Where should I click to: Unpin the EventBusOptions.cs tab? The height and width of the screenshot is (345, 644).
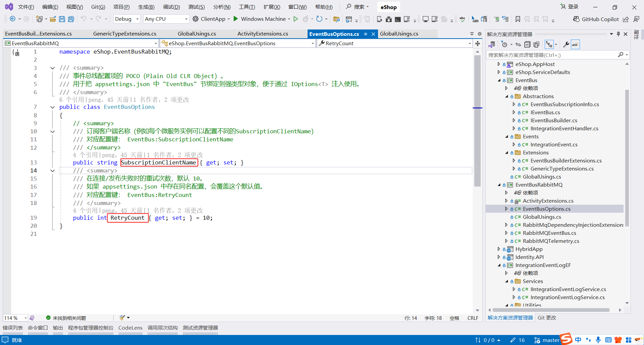pos(366,33)
